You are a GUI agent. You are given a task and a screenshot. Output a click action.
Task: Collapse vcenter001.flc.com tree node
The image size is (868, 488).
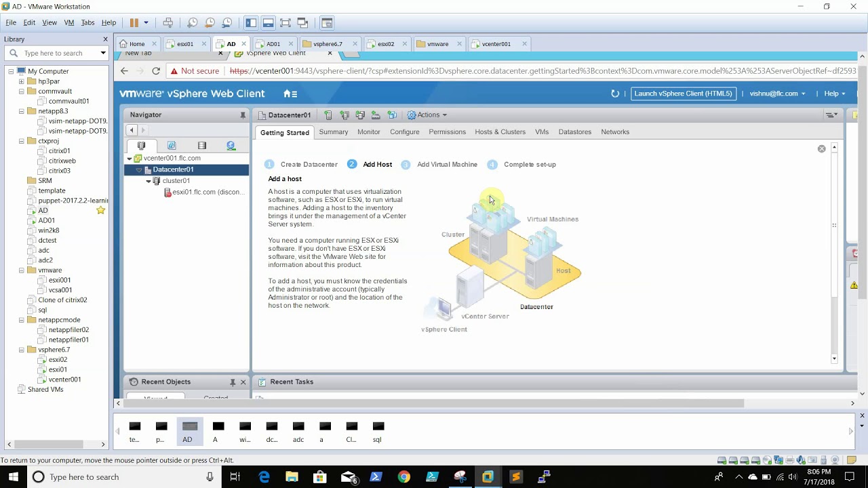point(130,159)
